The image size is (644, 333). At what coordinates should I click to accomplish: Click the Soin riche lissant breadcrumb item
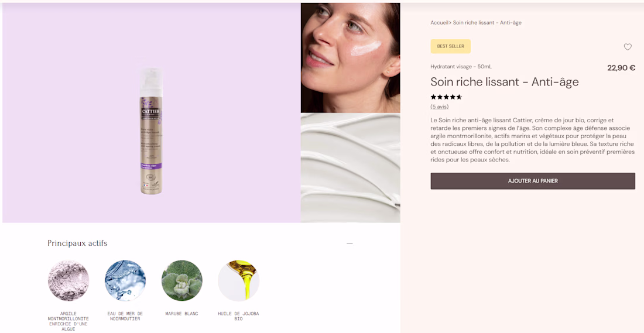pos(487,23)
